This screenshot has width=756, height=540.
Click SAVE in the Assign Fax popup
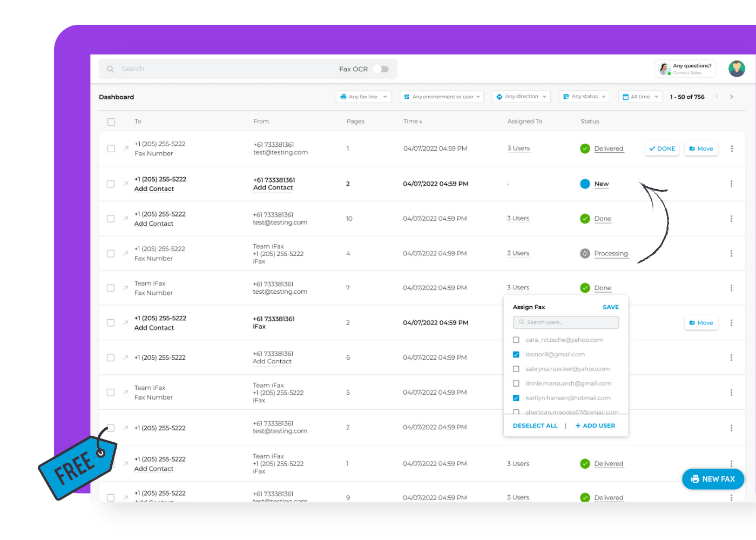611,307
